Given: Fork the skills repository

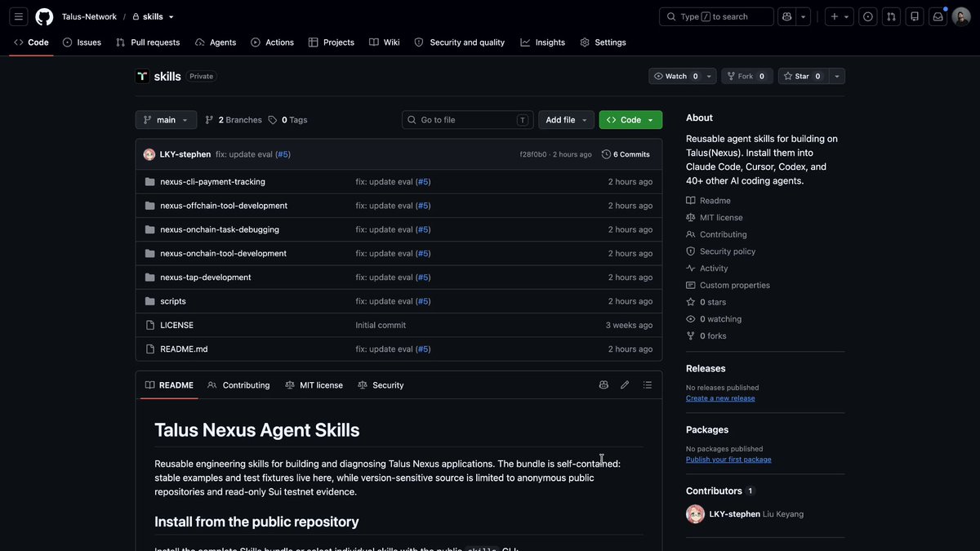Looking at the screenshot, I should pos(746,76).
